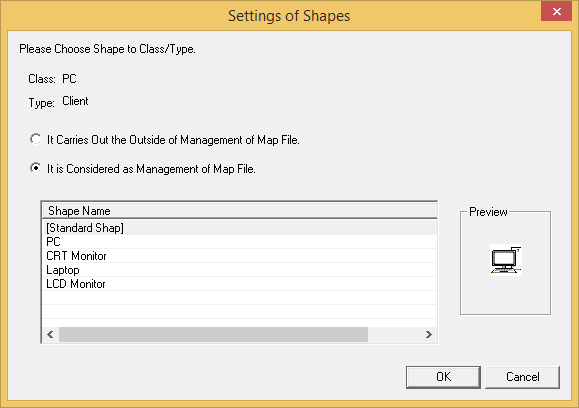Click the 'Preview' group label
Image resolution: width=579 pixels, height=408 pixels.
(488, 212)
